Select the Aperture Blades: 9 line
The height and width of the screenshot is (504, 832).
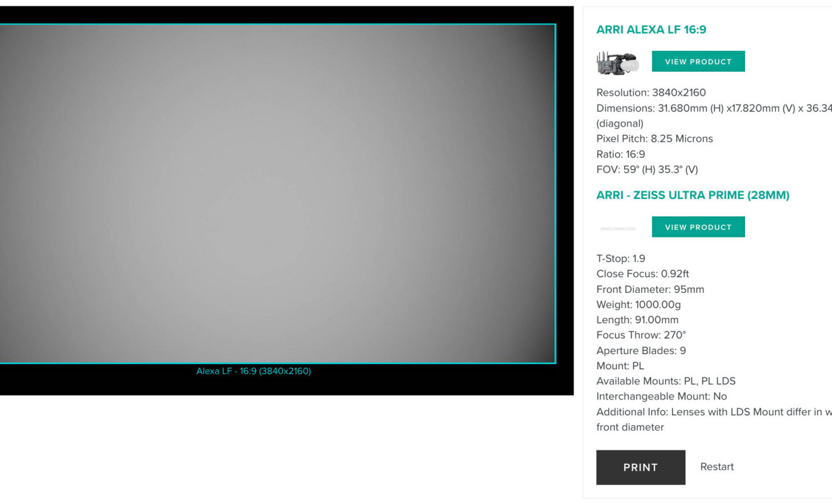click(x=641, y=351)
